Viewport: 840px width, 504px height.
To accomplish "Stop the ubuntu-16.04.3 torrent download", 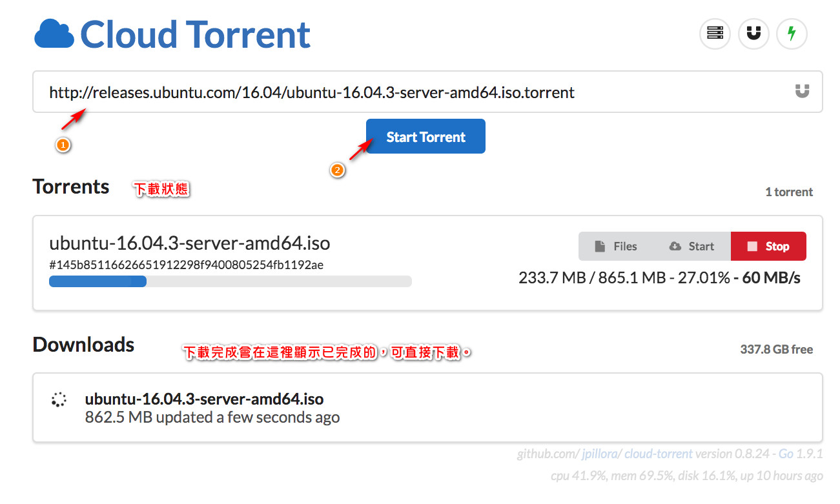I will coord(768,246).
